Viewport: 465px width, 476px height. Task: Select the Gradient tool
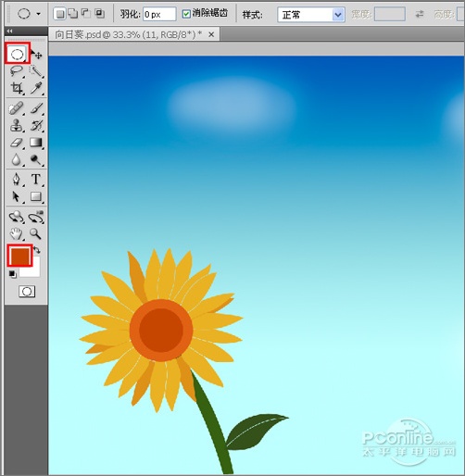click(36, 143)
